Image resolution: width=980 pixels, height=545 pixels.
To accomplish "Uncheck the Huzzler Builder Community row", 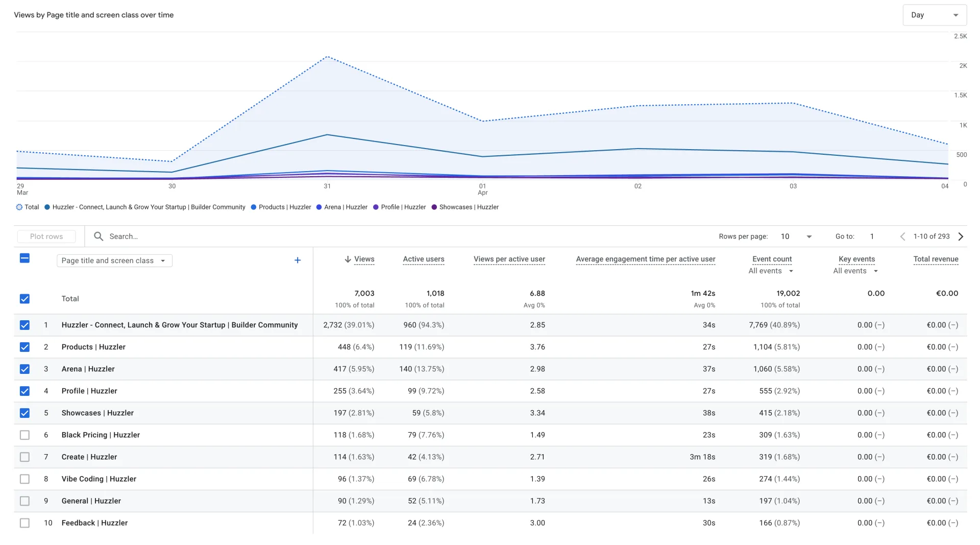I will tap(24, 325).
